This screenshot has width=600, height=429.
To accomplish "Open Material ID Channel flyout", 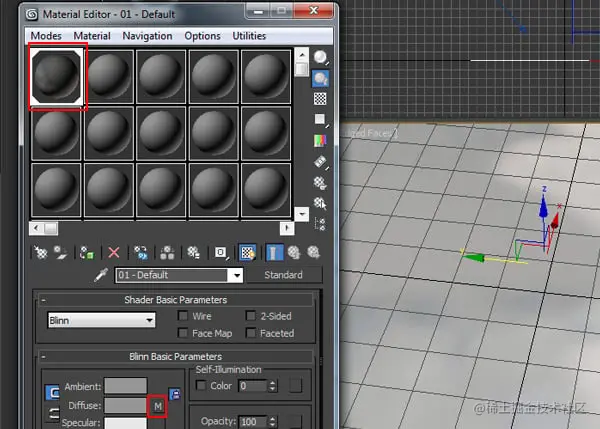I will tap(221, 253).
